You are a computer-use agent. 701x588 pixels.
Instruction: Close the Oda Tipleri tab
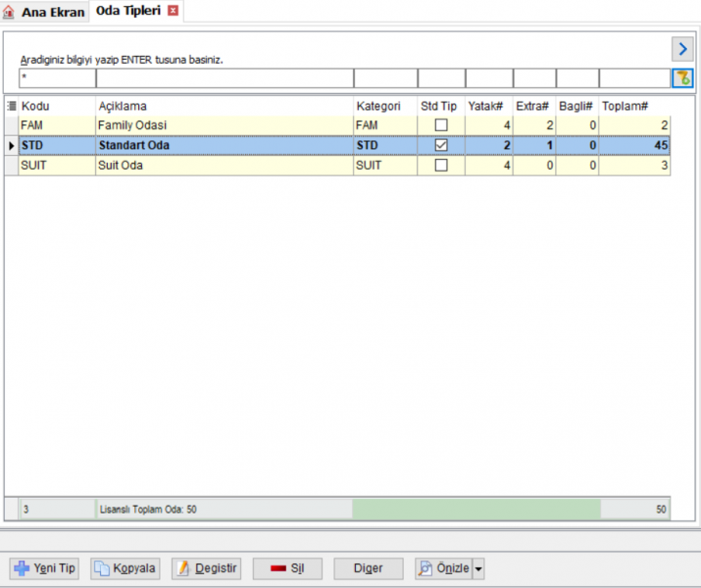(173, 11)
